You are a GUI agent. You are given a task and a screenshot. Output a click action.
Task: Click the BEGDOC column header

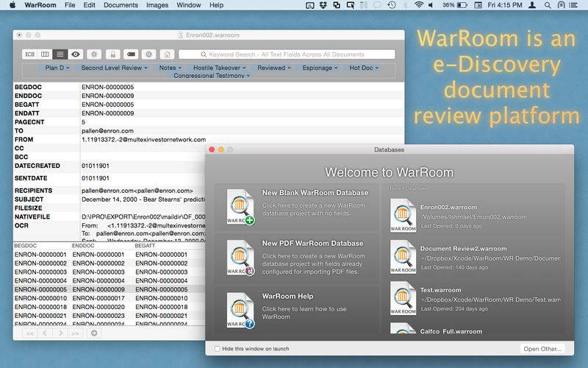click(x=26, y=246)
